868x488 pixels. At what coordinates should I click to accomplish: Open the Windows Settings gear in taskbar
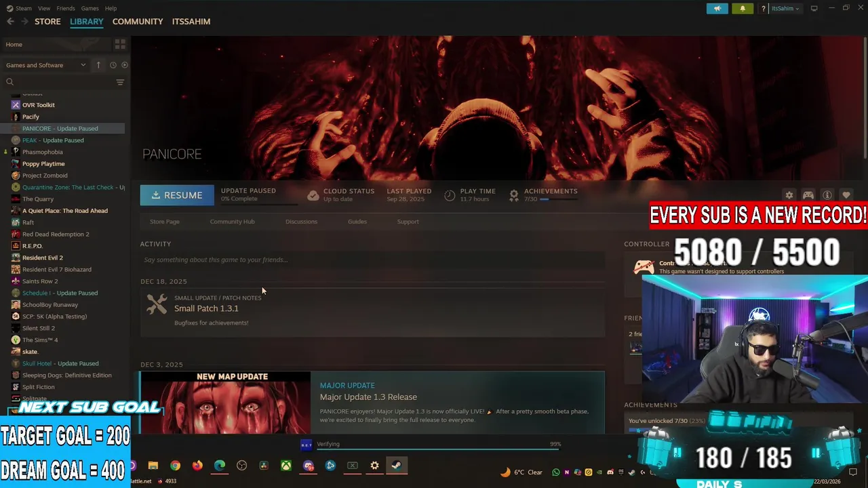[x=374, y=466]
